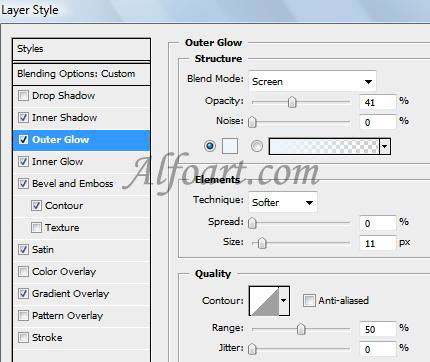Expand the Technique dropdown set to Softer
430x362 pixels.
283,202
